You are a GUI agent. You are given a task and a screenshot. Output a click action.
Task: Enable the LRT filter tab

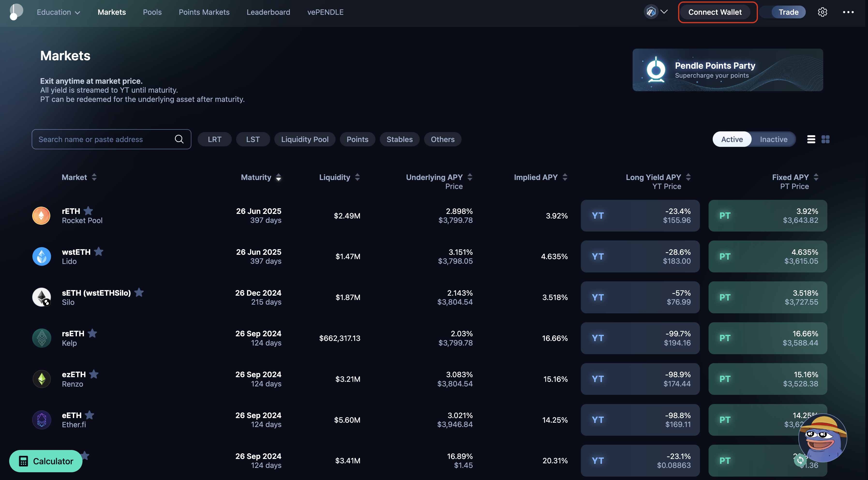215,139
